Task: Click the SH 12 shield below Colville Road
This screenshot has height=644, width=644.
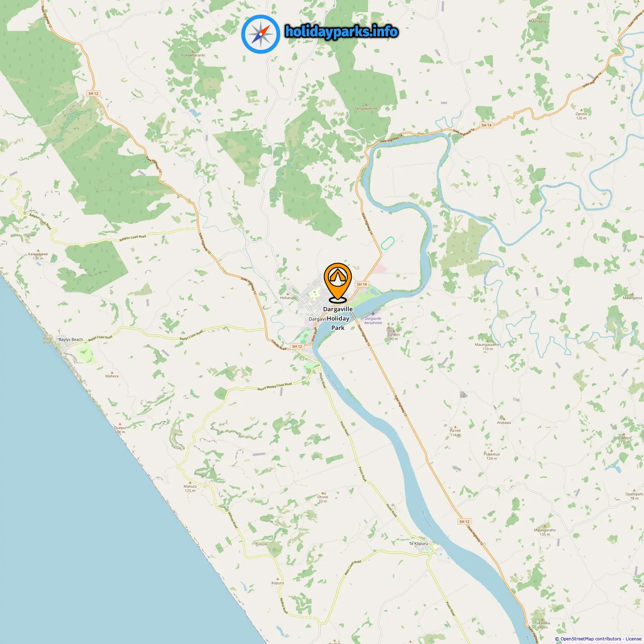Action: pos(297,346)
